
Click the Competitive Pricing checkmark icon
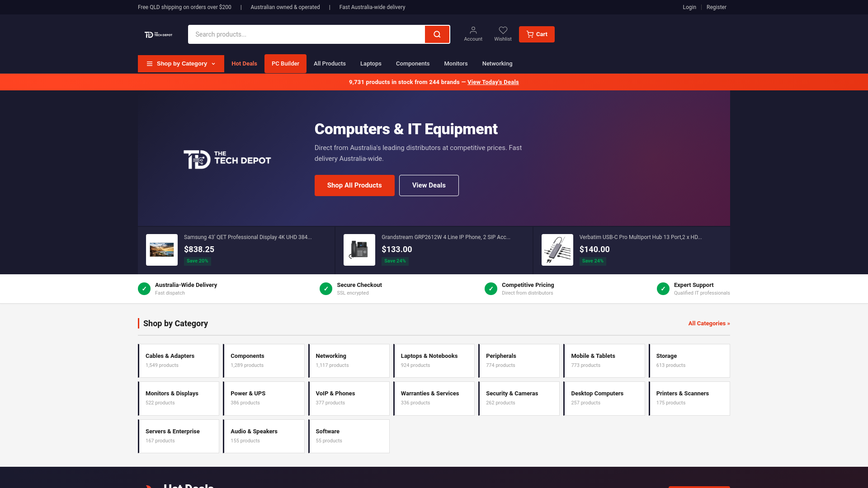tap(491, 289)
